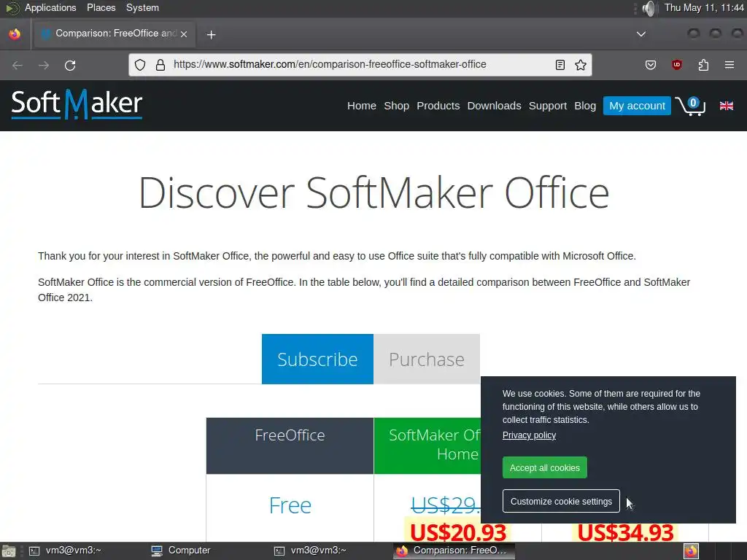Open the Firefox hamburger menu
Image resolution: width=747 pixels, height=560 pixels.
(x=729, y=65)
